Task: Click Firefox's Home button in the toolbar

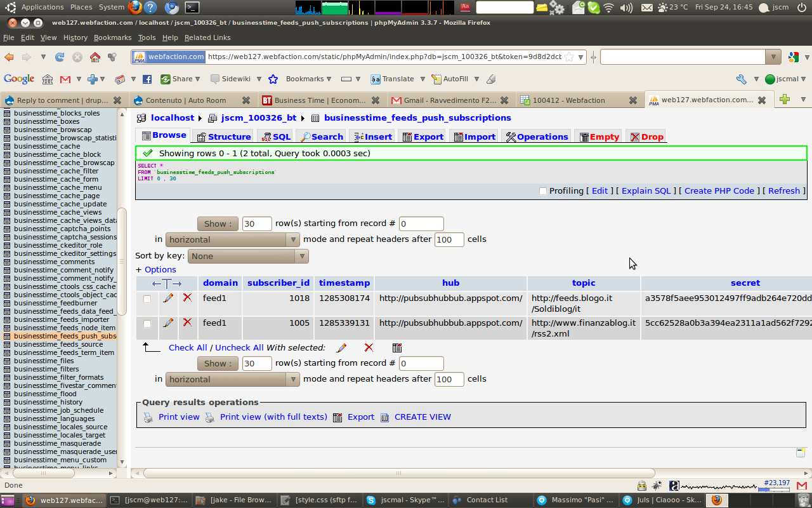Action: (x=94, y=57)
